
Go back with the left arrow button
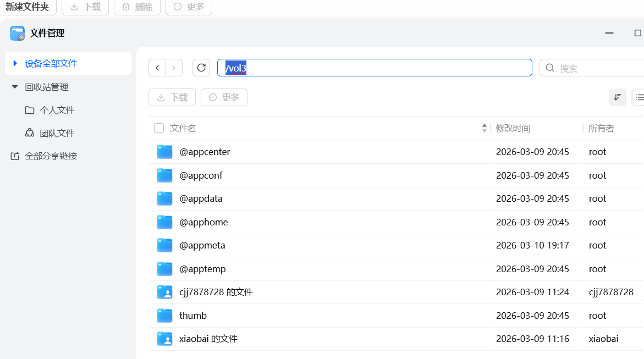(157, 68)
